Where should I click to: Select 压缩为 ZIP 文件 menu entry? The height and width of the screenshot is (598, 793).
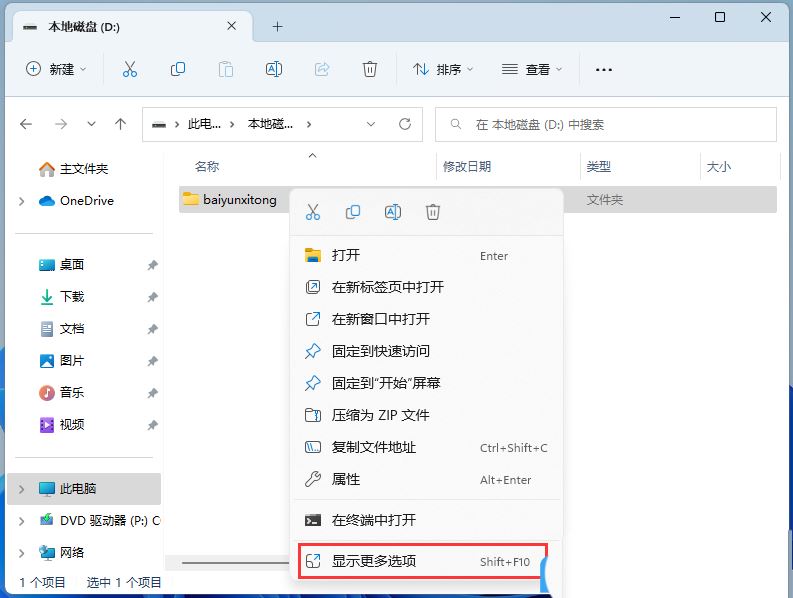(x=427, y=415)
